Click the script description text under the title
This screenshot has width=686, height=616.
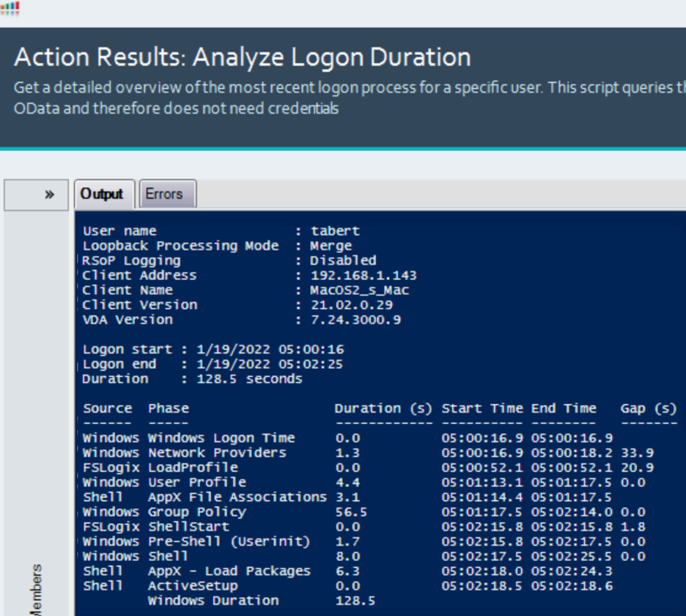350,98
